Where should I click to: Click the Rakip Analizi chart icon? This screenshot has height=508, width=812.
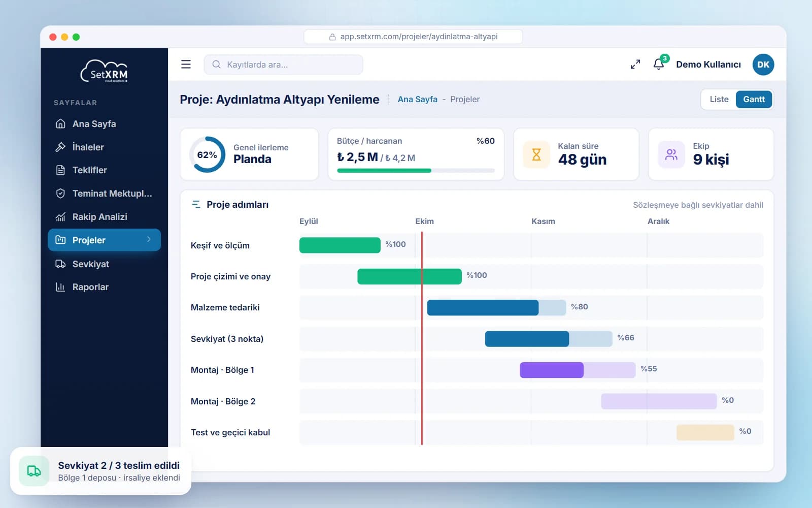coord(60,217)
